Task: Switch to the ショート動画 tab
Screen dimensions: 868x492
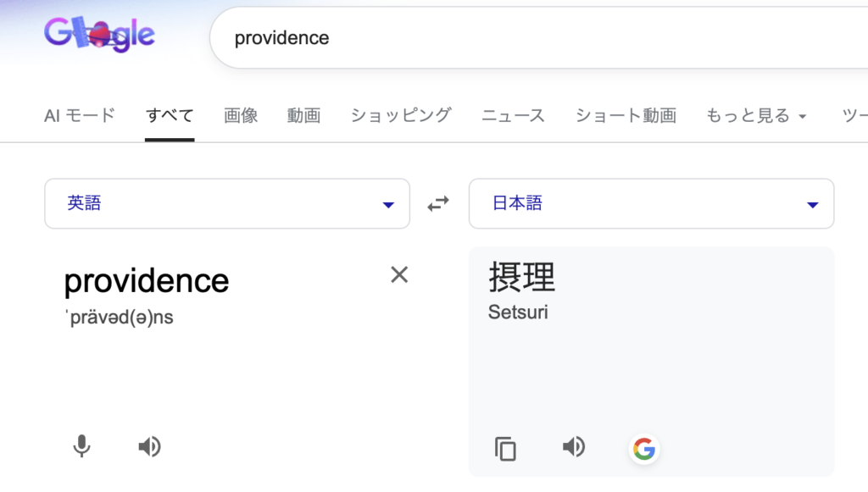Action: pyautogui.click(x=626, y=116)
